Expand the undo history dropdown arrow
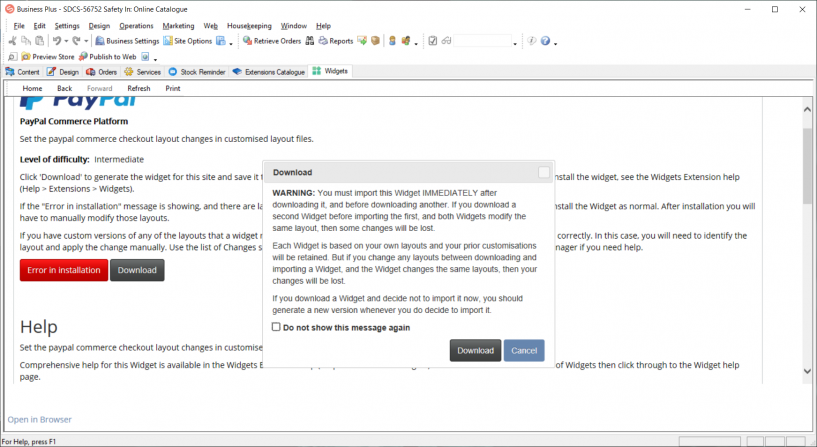The width and height of the screenshot is (817, 447). (68, 42)
